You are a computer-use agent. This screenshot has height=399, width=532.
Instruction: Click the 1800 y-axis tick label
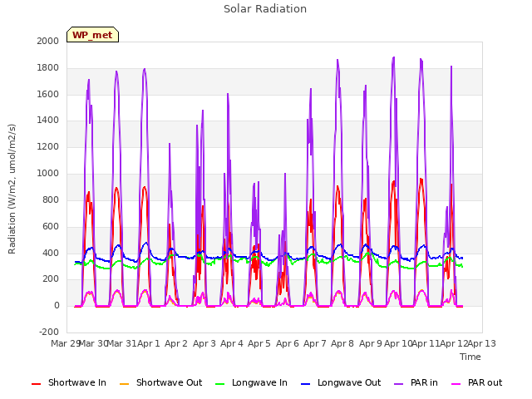coord(48,68)
